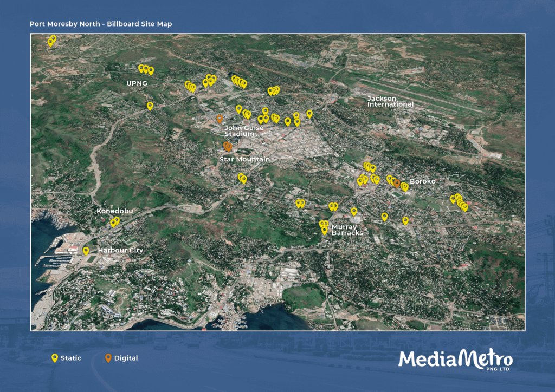The width and height of the screenshot is (555, 392).
Task: Select the lone yellow pin south of UPNG
Action: click(150, 106)
